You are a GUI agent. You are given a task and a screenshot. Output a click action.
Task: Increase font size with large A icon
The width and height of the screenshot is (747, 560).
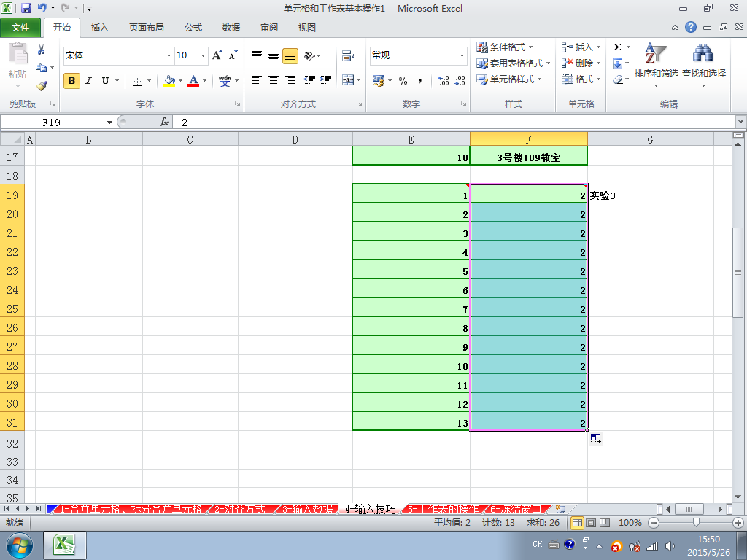(217, 55)
